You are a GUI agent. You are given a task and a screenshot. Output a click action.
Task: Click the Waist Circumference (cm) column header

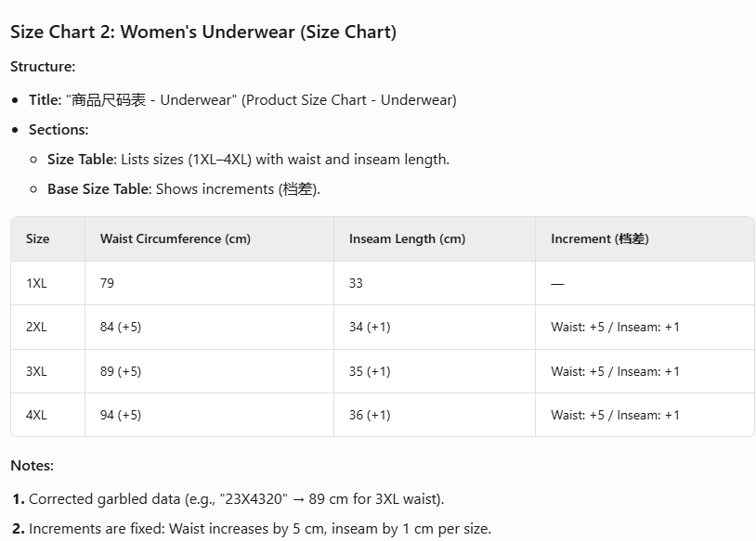pos(176,239)
